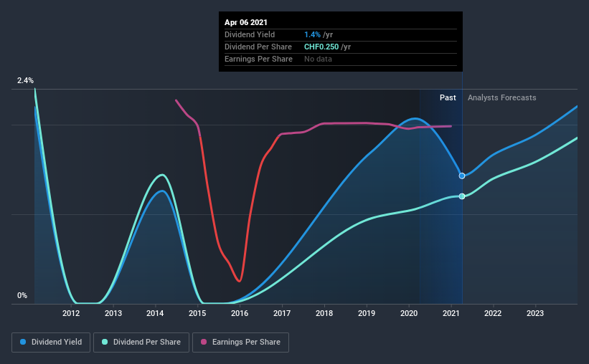Click the teal Dividend Per Share legend dot
The width and height of the screenshot is (589, 364).
[105, 342]
